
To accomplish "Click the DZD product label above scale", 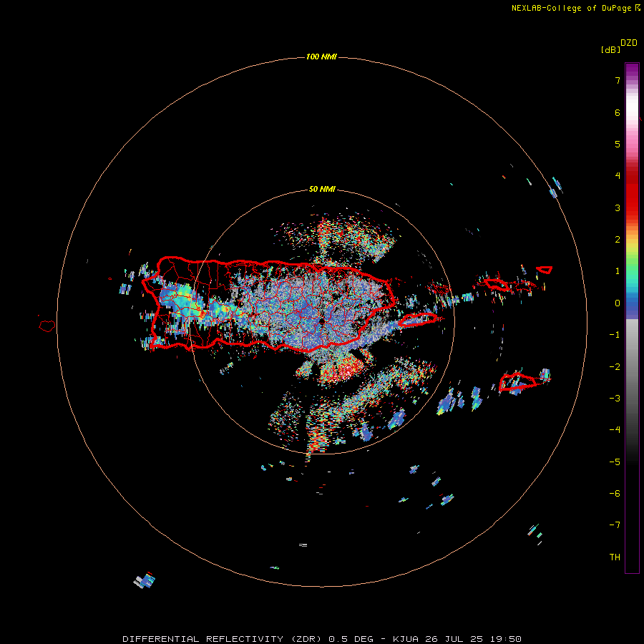I will (629, 43).
